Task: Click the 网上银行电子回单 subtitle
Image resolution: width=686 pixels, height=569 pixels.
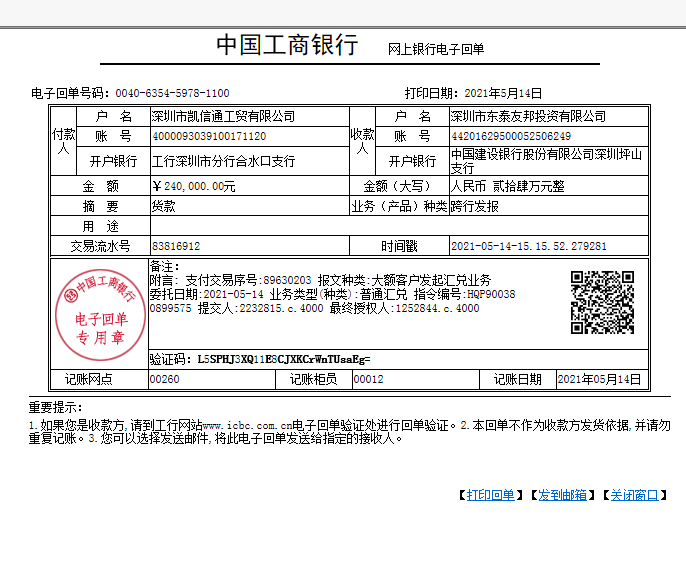Action: point(436,49)
